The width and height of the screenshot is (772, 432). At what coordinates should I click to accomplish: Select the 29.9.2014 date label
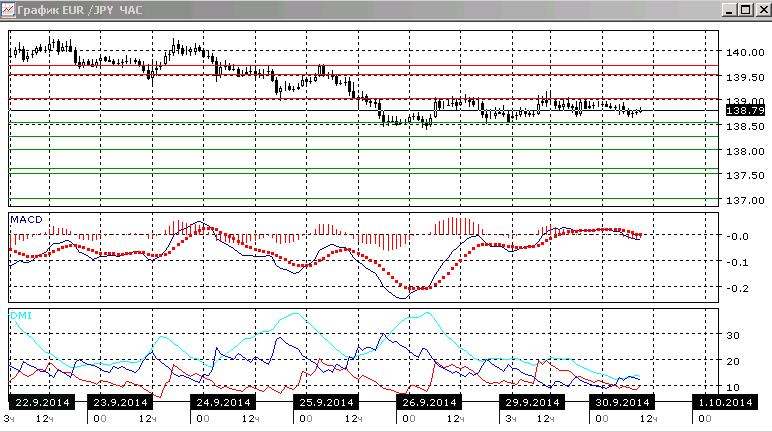(532, 402)
